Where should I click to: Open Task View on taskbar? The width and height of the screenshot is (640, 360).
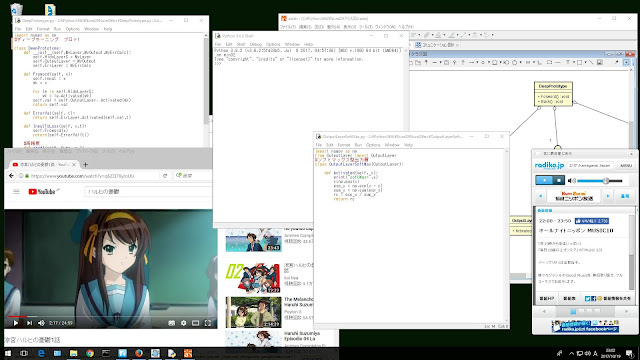24,353
